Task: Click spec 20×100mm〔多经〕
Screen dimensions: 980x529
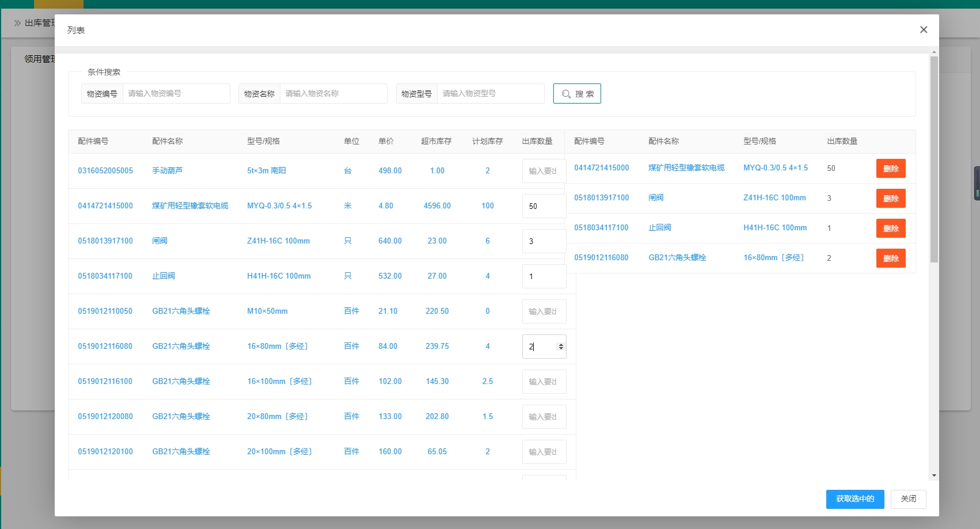Action: point(280,452)
